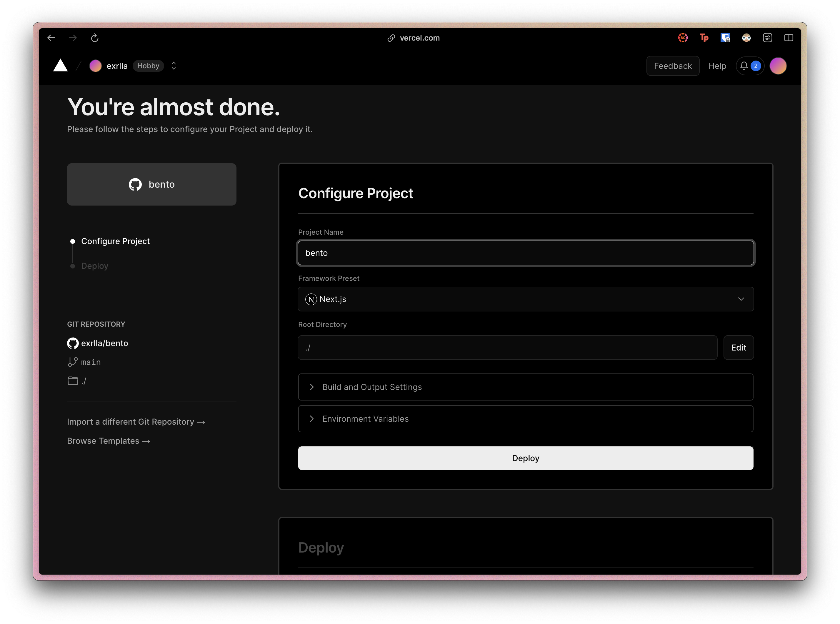
Task: Click the user avatar in the top right
Action: click(x=779, y=66)
